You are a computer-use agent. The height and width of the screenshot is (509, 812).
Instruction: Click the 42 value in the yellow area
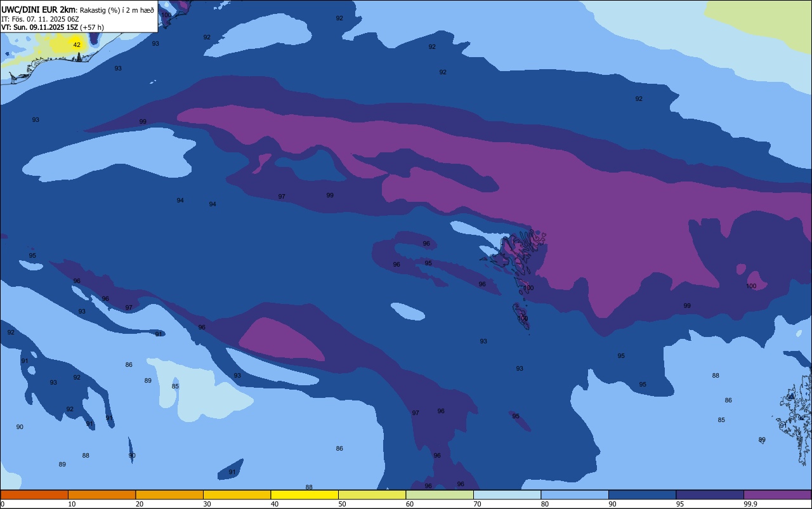[77, 45]
